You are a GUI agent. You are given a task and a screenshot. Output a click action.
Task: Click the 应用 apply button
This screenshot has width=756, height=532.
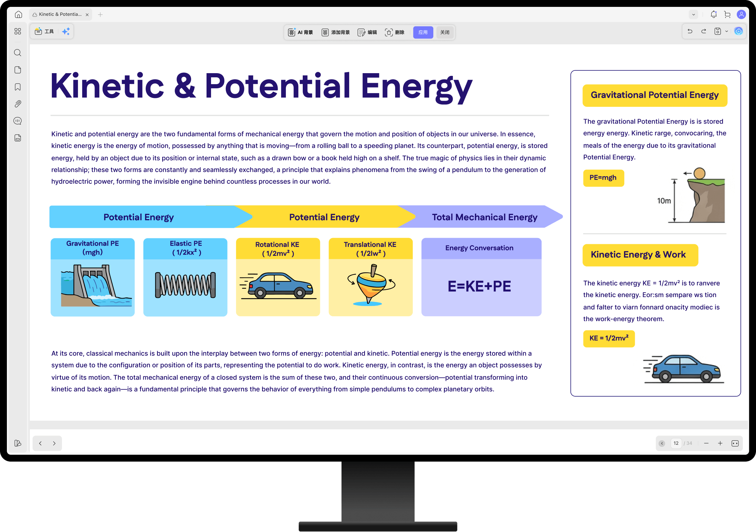point(423,32)
